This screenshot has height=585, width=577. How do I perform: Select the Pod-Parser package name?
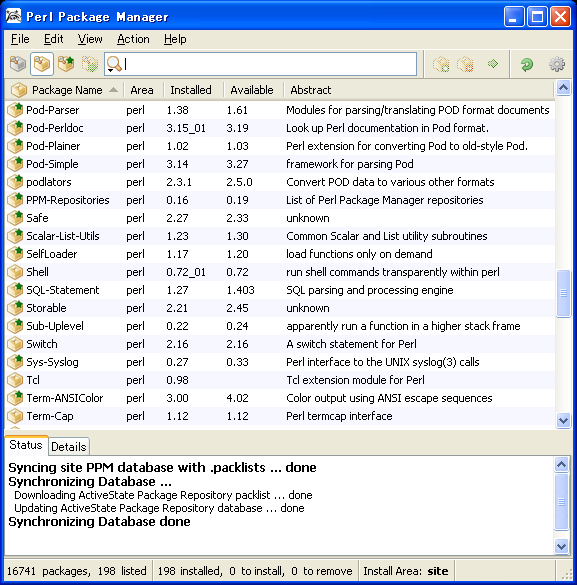coord(53,110)
